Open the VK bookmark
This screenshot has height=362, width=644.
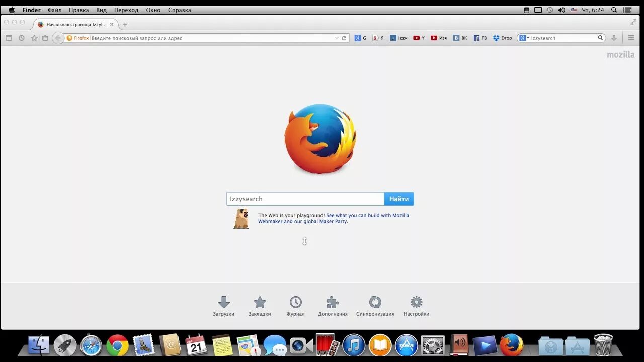460,38
